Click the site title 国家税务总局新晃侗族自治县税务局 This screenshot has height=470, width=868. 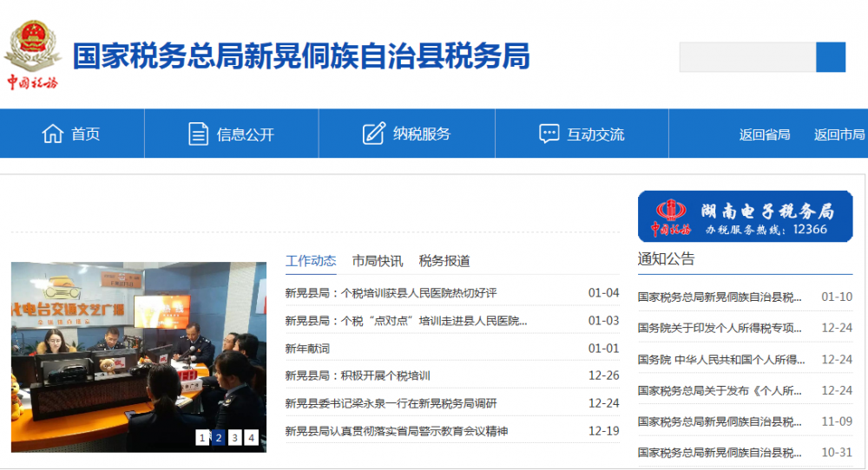click(x=301, y=55)
